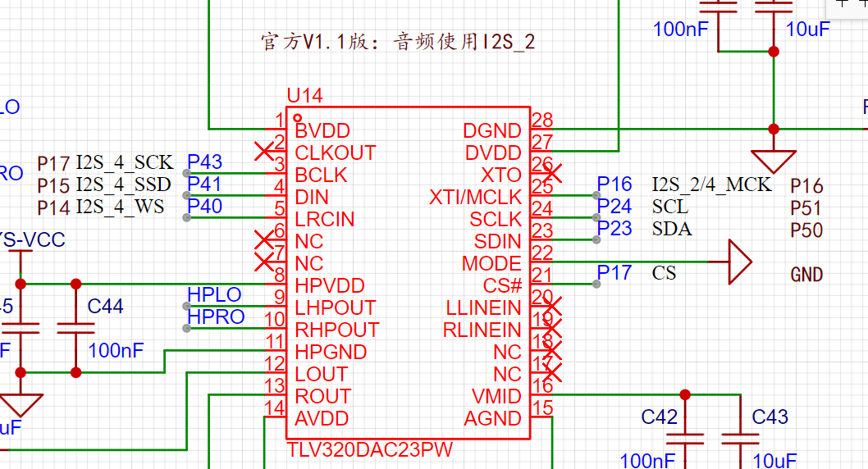Select the U14 component designator
The width and height of the screenshot is (868, 469).
[x=304, y=96]
